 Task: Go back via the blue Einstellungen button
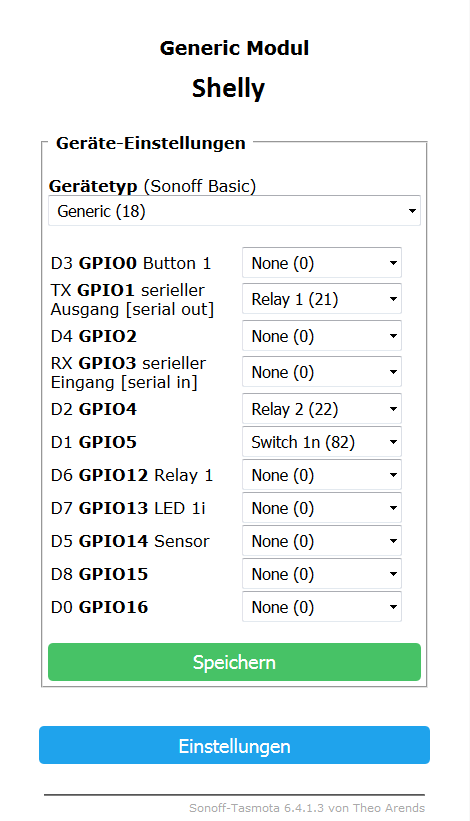tap(234, 745)
